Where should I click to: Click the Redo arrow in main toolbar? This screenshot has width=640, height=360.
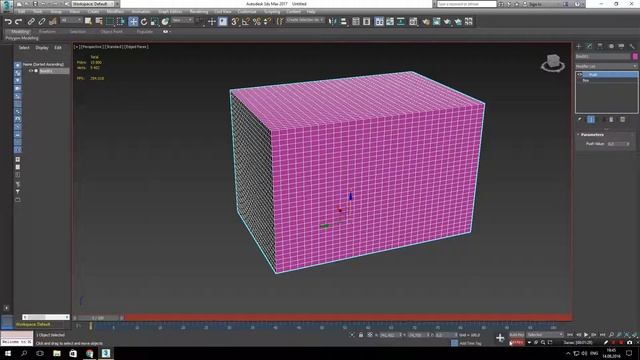point(18,22)
